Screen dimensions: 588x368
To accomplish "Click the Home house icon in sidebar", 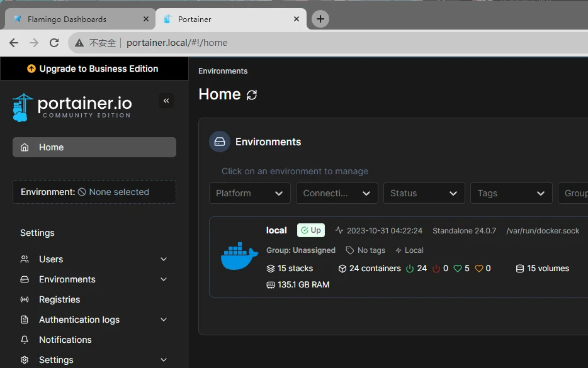I will (x=25, y=147).
